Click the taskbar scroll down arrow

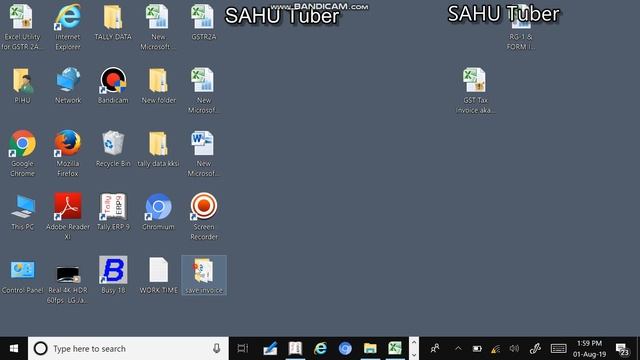(x=414, y=354)
